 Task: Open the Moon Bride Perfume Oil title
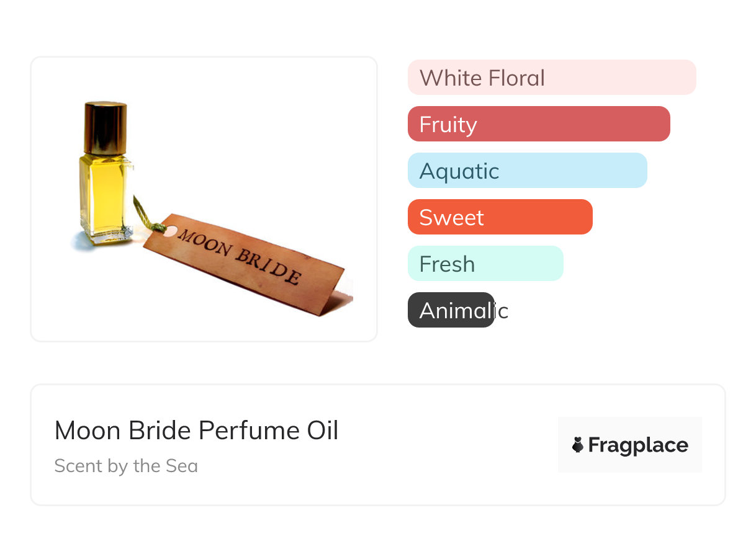(x=196, y=431)
